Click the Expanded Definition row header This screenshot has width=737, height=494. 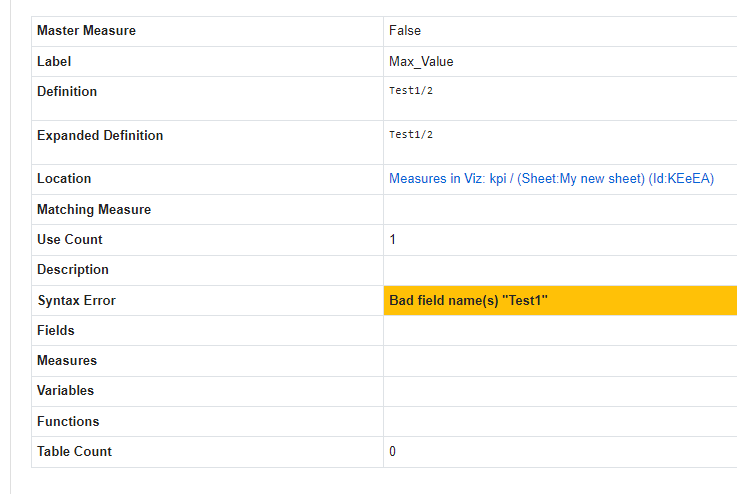(x=100, y=135)
